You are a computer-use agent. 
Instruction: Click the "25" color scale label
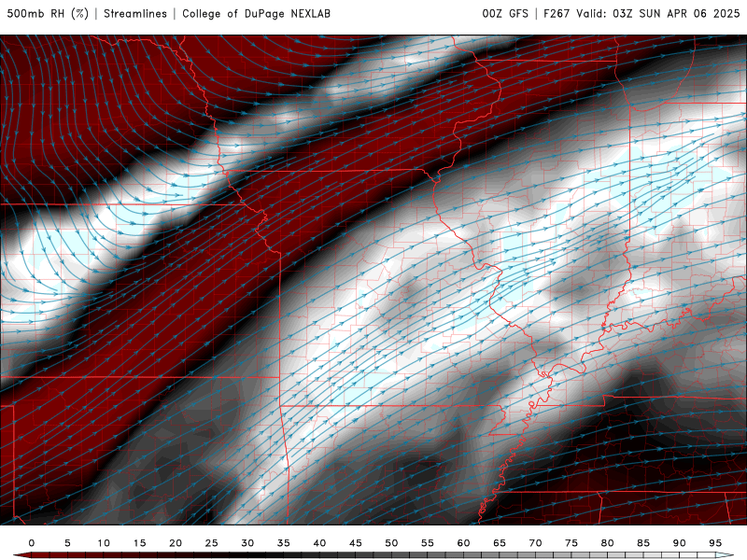pos(212,543)
